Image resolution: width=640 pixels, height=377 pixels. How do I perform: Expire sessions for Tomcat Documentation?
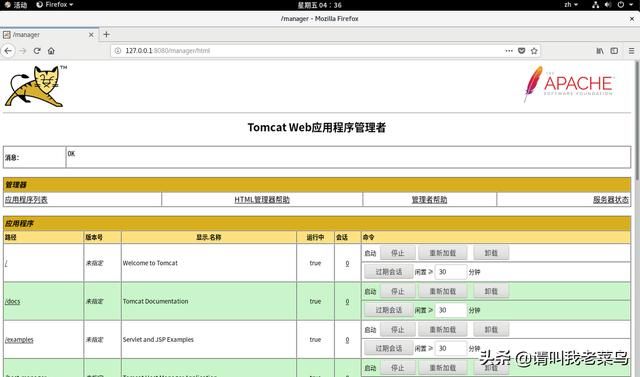click(x=389, y=310)
